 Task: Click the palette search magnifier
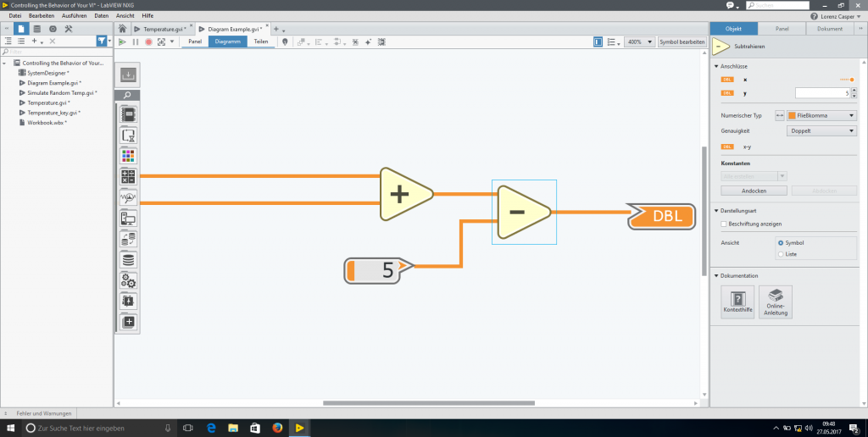click(x=128, y=96)
